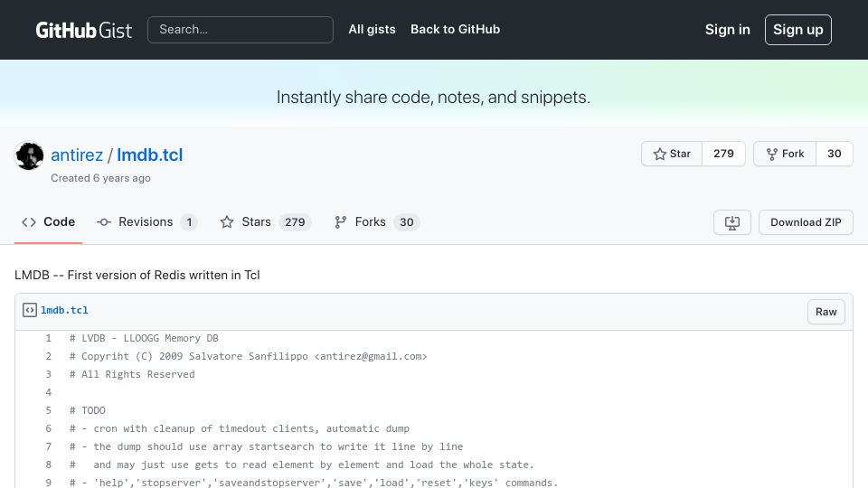Go Back to GitHub
This screenshot has width=868, height=488.
[455, 29]
